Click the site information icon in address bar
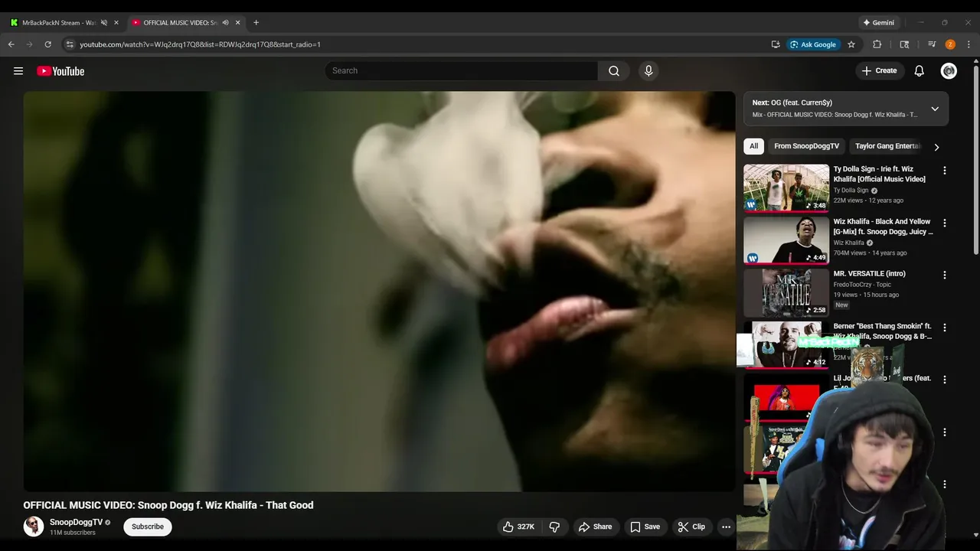The height and width of the screenshot is (551, 980). point(70,44)
